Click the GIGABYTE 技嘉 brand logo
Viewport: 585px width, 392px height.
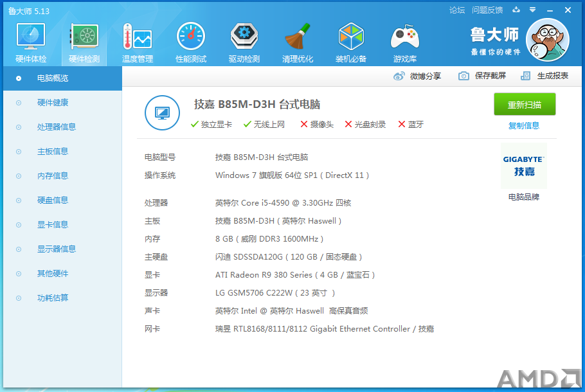pos(524,166)
